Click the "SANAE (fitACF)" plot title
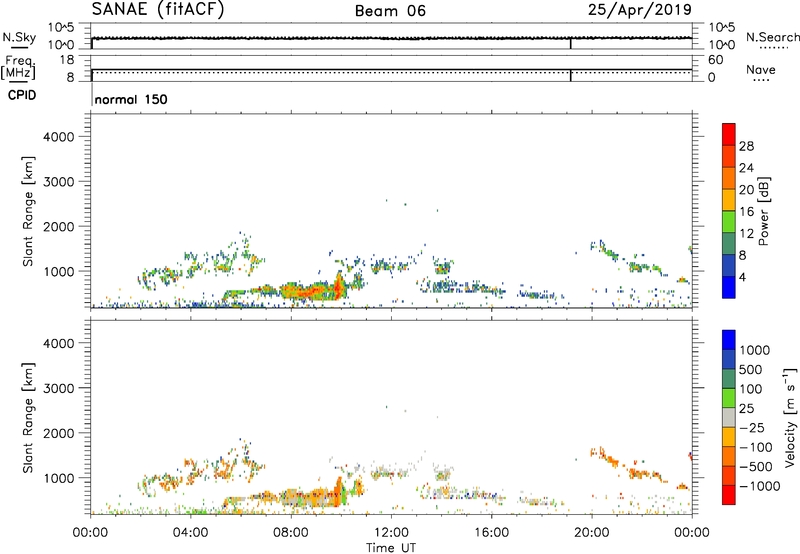Viewport: 800px width, 554px height. point(158,9)
